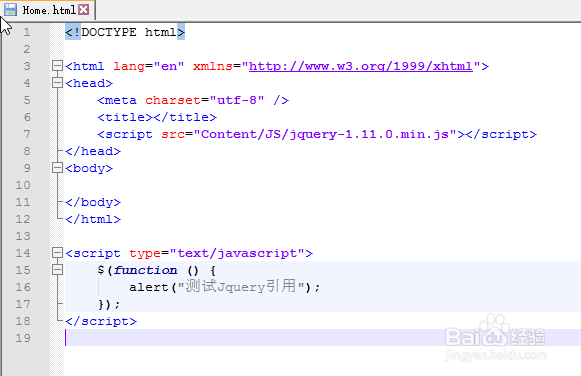The width and height of the screenshot is (581, 376).
Task: Click line number 16 in the margin
Action: [x=23, y=287]
